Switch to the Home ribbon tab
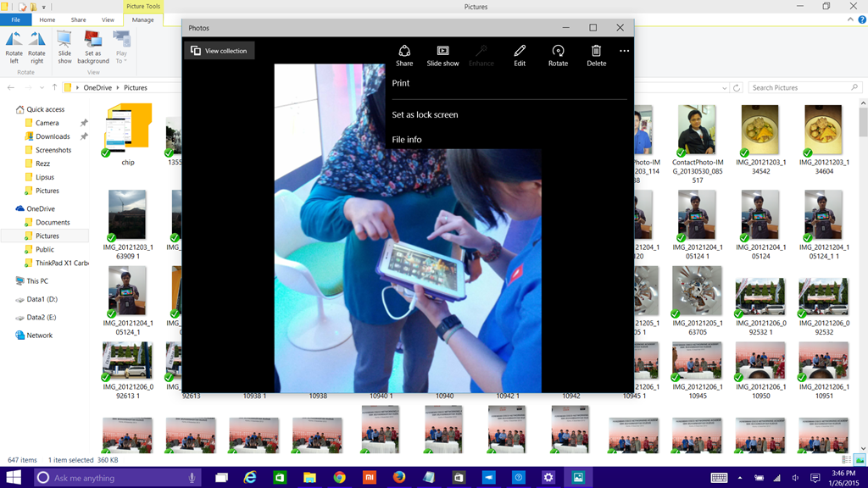Screen dimensions: 868x488 [47, 19]
